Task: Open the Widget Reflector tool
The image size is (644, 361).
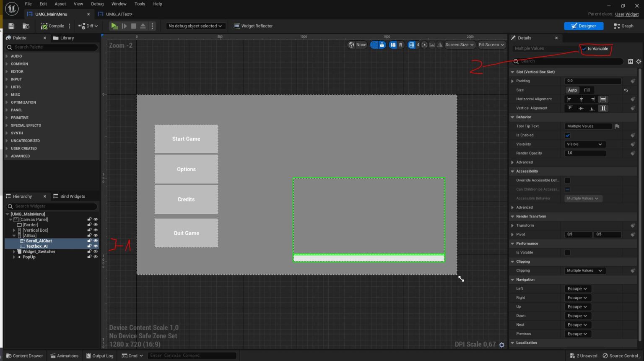Action: click(253, 26)
